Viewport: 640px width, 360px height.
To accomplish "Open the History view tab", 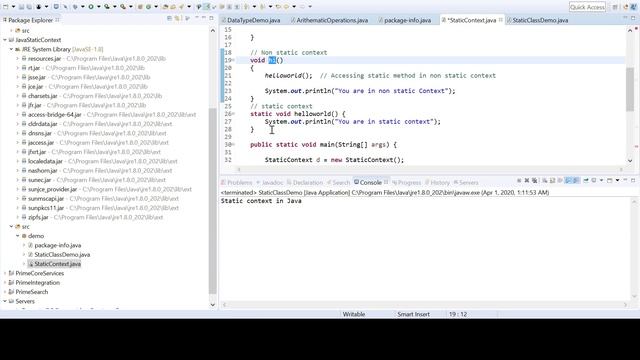I will [437, 182].
